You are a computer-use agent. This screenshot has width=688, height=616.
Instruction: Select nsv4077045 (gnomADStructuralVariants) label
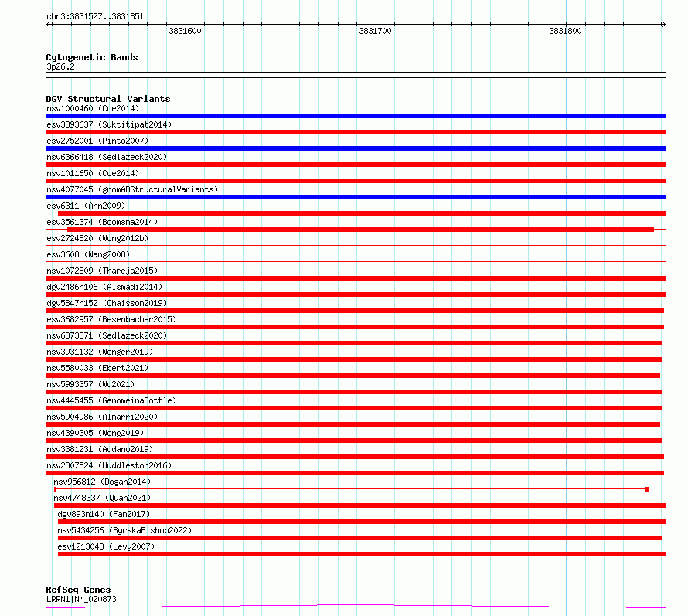pyautogui.click(x=132, y=189)
